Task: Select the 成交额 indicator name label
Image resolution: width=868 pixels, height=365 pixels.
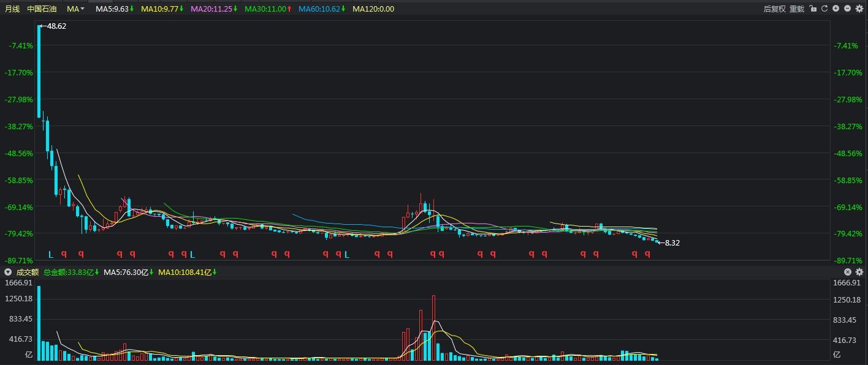Action: point(27,272)
